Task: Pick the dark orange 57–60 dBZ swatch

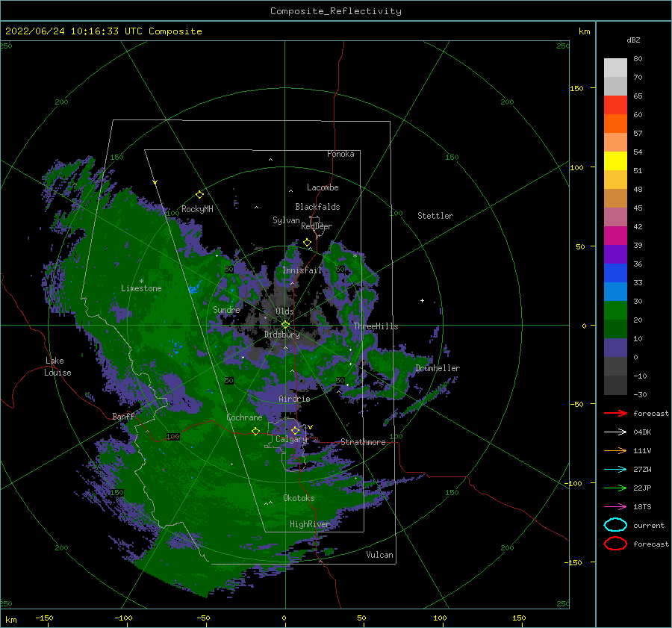Action: 615,124
